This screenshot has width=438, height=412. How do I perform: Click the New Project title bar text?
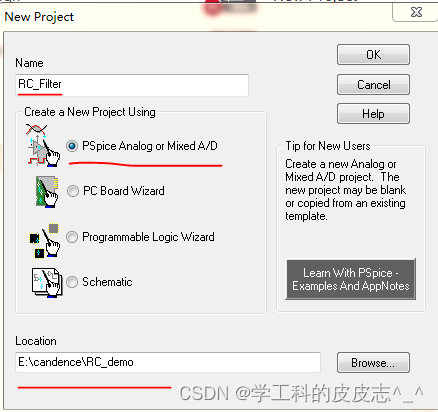(39, 17)
